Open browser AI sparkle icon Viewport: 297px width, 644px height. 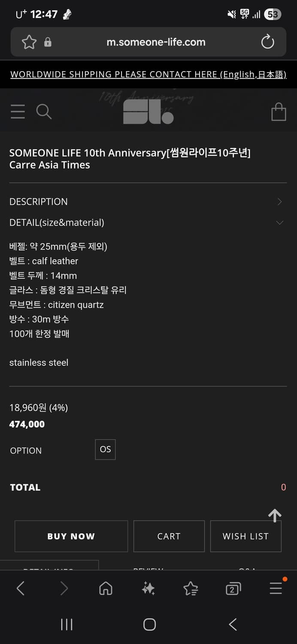click(148, 588)
